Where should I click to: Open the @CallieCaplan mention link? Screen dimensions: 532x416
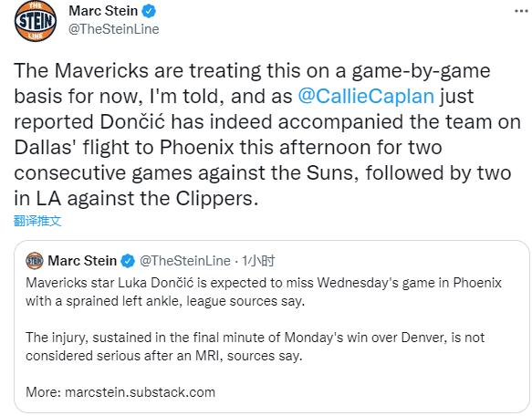click(x=366, y=97)
